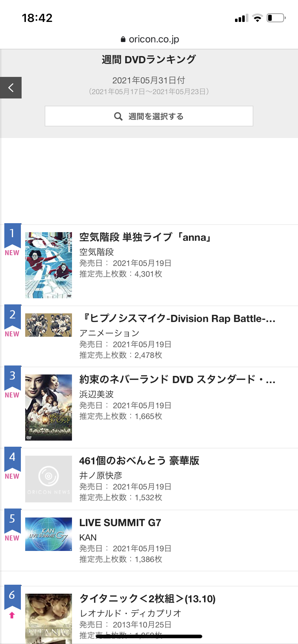Screen dimensions: 298x644
Task: Tap the rank 1 ribbon badge
Action: [x=13, y=236]
